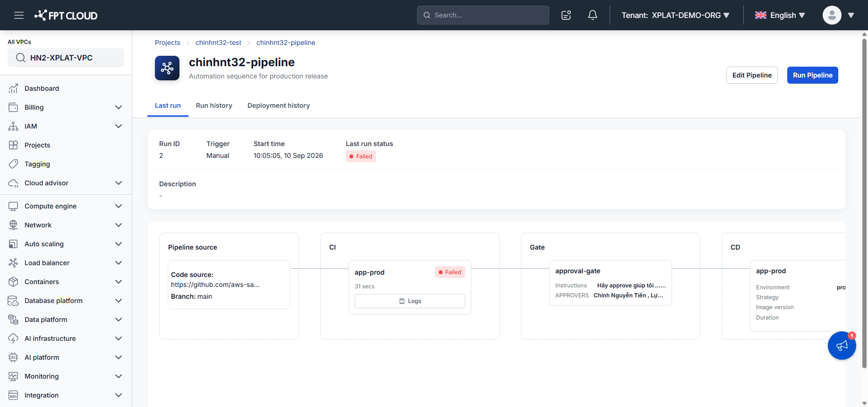Open the English language dropdown

pos(780,15)
